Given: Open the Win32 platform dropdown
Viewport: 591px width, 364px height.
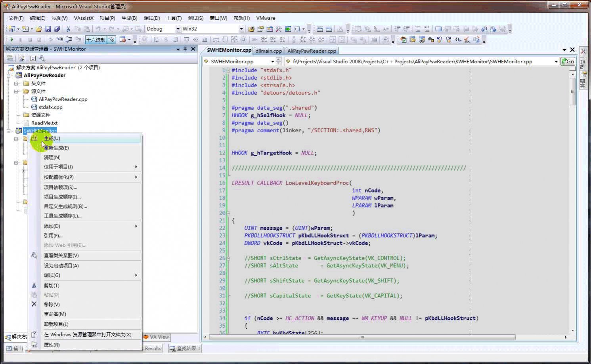Looking at the screenshot, I should pos(241,29).
